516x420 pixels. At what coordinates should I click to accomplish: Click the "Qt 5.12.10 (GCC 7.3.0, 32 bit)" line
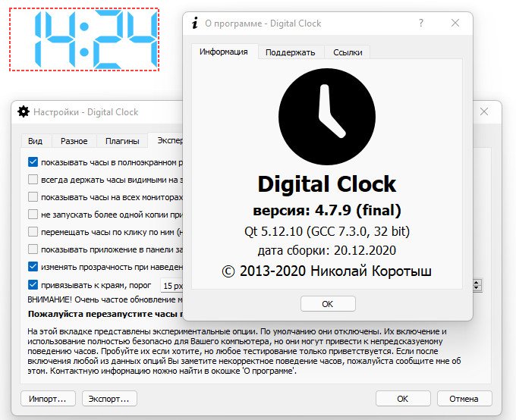click(x=327, y=231)
